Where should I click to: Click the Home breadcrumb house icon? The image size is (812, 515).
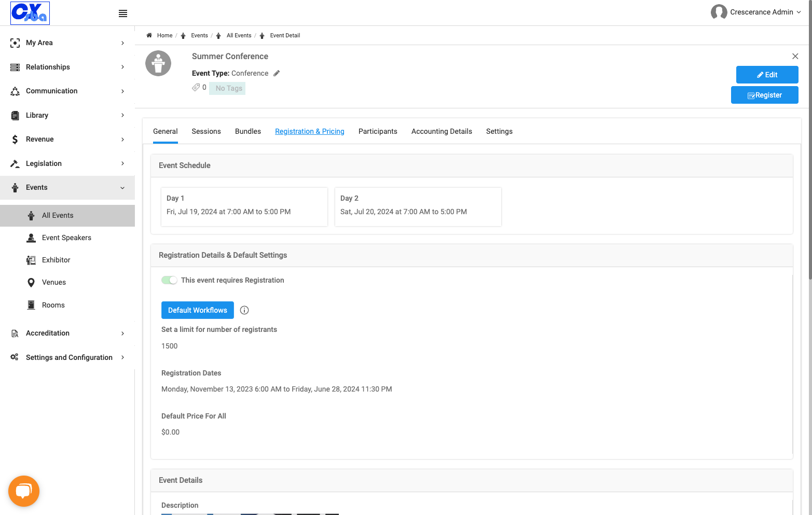(x=149, y=35)
